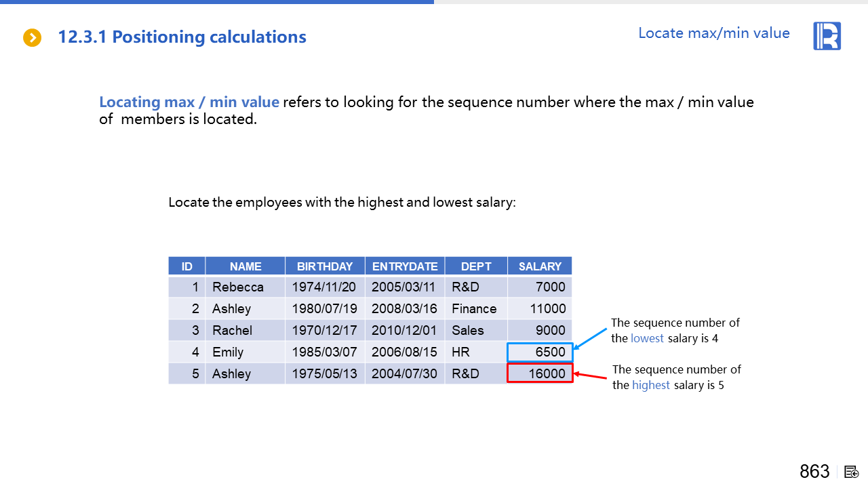
Task: Click the blue 'Locating max / min value' text
Action: (x=189, y=102)
